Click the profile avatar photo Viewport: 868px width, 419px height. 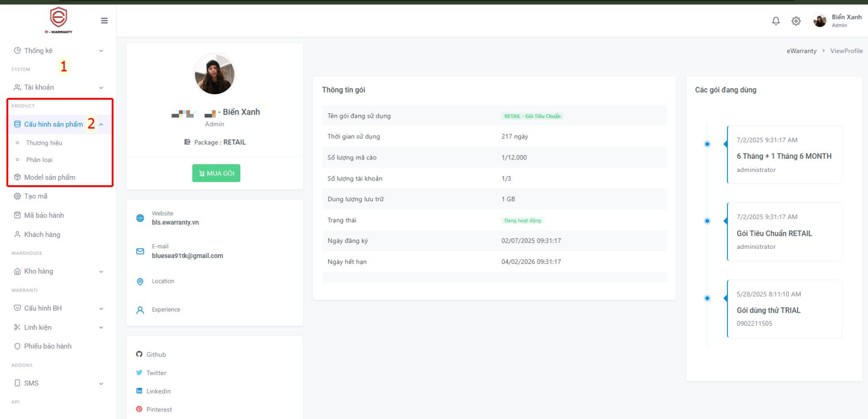coord(214,74)
